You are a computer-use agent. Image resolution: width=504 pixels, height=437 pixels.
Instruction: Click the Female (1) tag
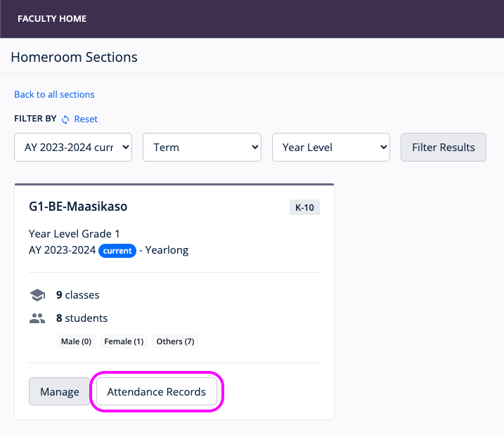[x=124, y=341]
